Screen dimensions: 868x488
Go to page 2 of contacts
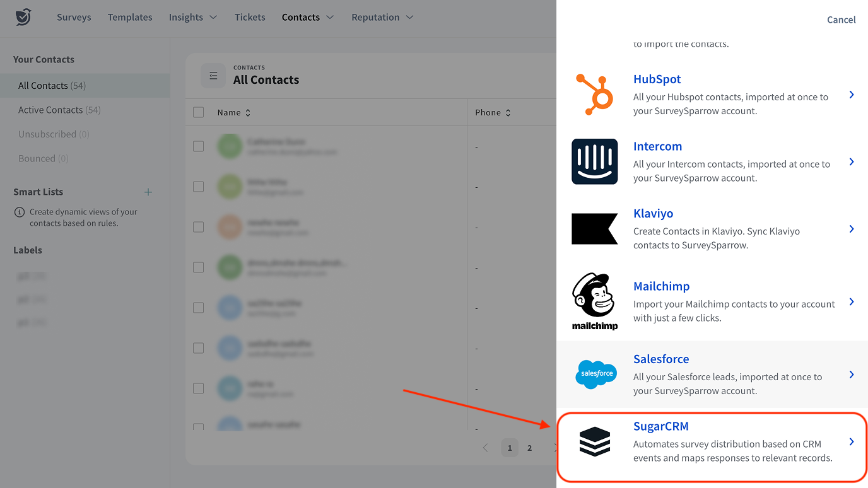pyautogui.click(x=529, y=448)
